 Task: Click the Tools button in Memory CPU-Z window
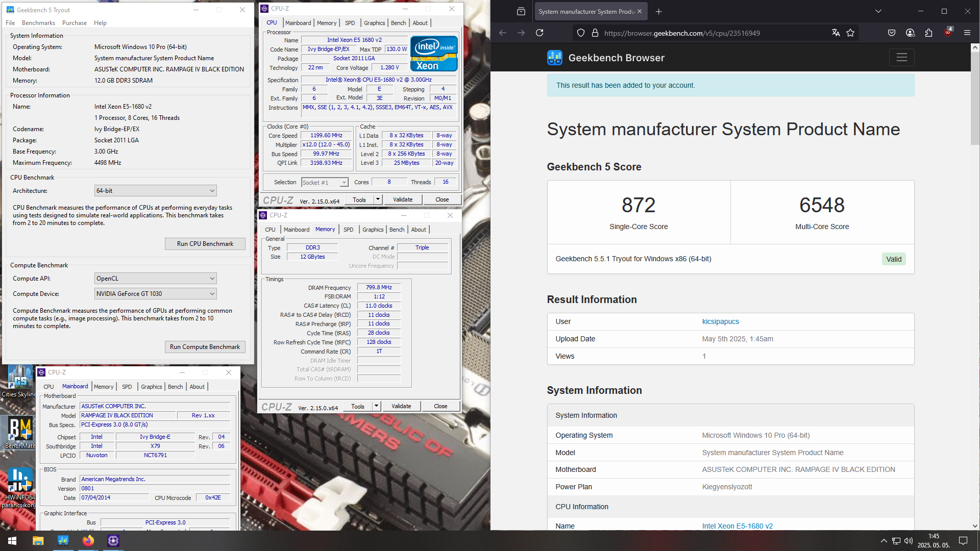click(x=358, y=406)
